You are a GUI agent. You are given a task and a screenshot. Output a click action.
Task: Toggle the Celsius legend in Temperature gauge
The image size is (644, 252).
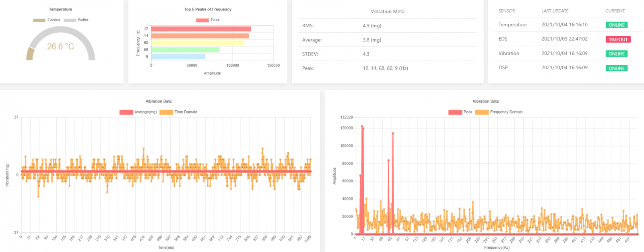coord(47,20)
